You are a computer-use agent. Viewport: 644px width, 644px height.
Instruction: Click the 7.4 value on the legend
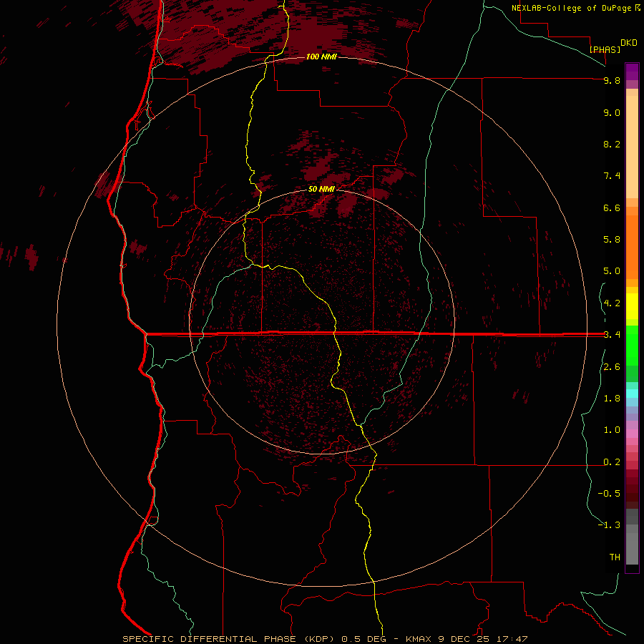pos(612,176)
